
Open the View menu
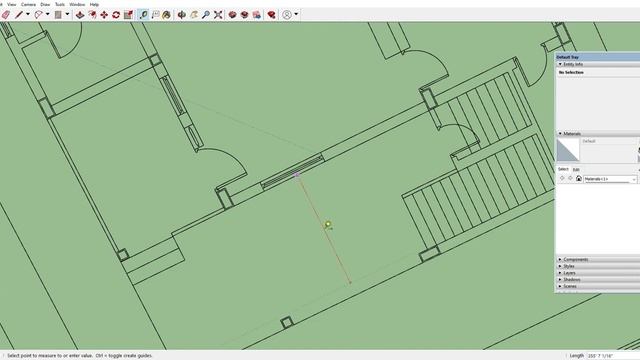point(12,4)
